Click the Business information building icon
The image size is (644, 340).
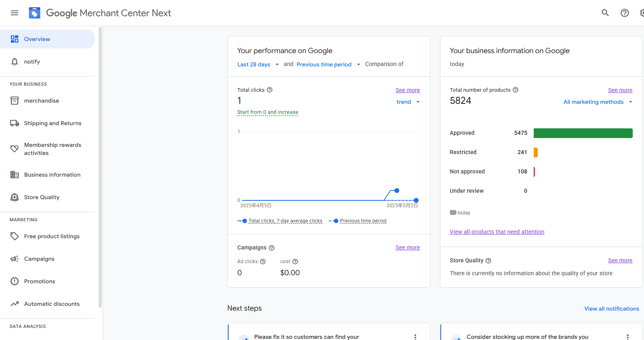pyautogui.click(x=14, y=175)
